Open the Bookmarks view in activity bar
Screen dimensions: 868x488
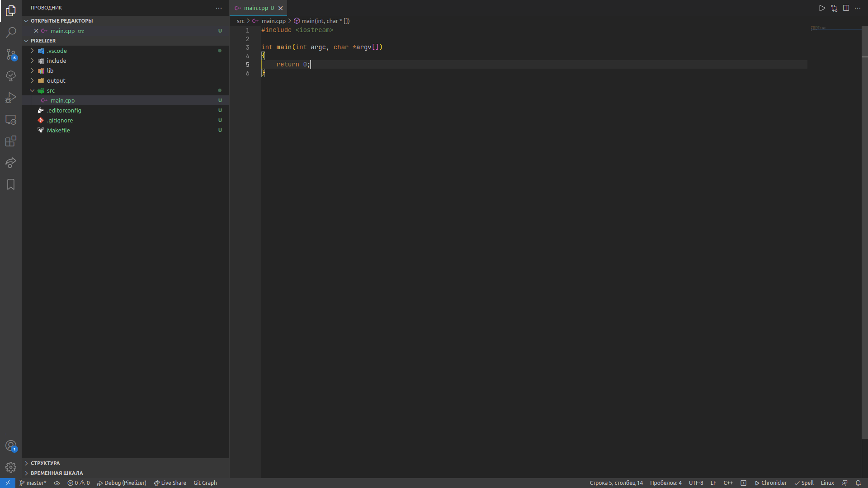[11, 184]
